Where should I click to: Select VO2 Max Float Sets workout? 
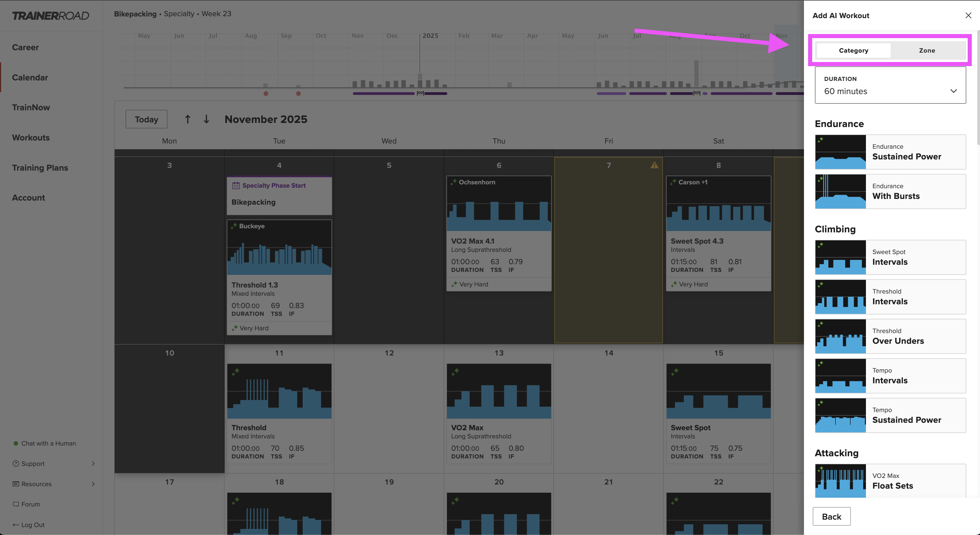click(890, 481)
